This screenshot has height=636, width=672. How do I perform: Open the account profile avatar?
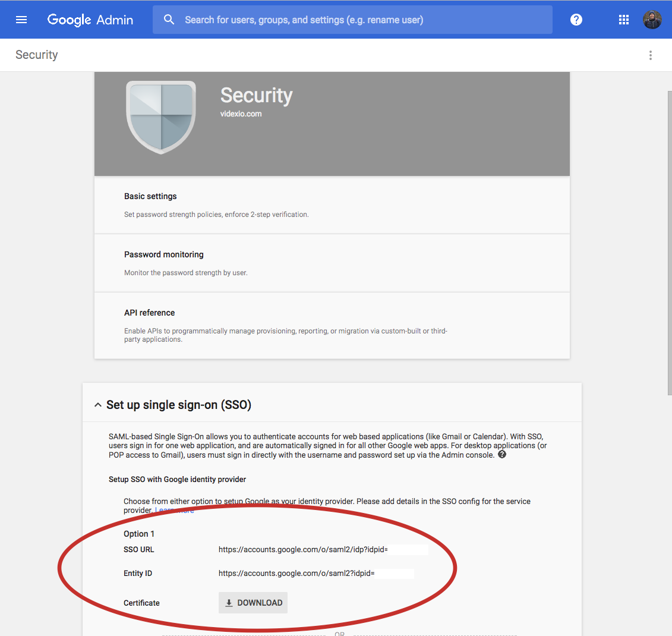tap(652, 20)
